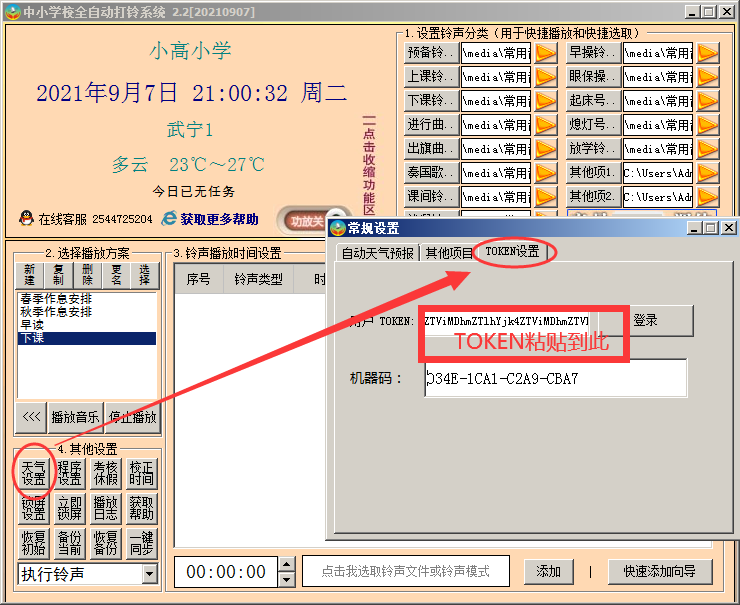Select 春季作息安排 in scheme list
This screenshot has height=605, width=740.
point(87,298)
